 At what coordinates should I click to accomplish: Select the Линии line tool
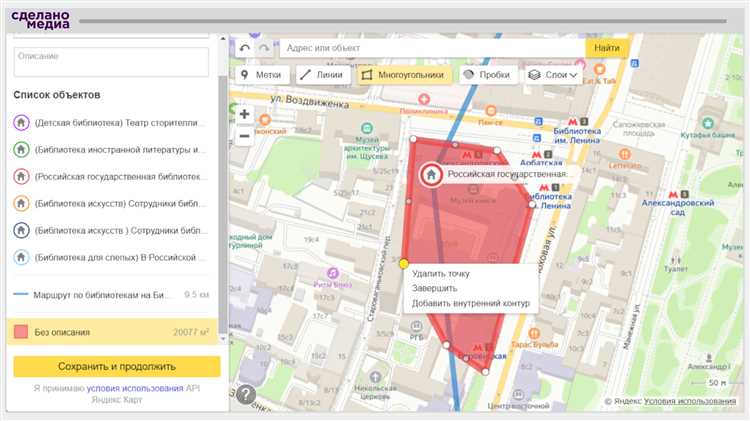322,75
